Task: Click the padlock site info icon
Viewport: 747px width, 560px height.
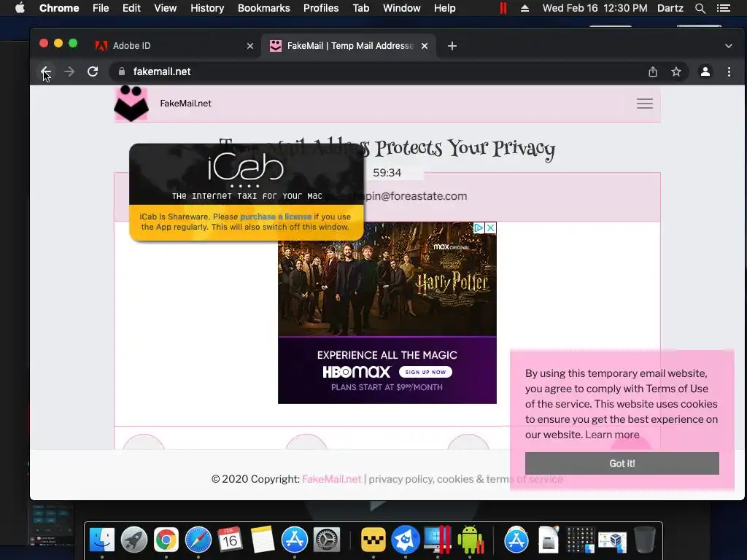Action: coord(122,71)
